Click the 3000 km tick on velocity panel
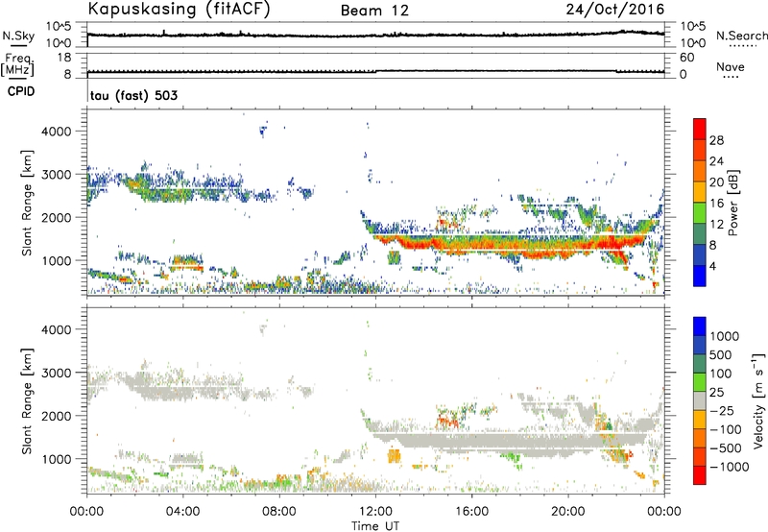 (x=56, y=373)
